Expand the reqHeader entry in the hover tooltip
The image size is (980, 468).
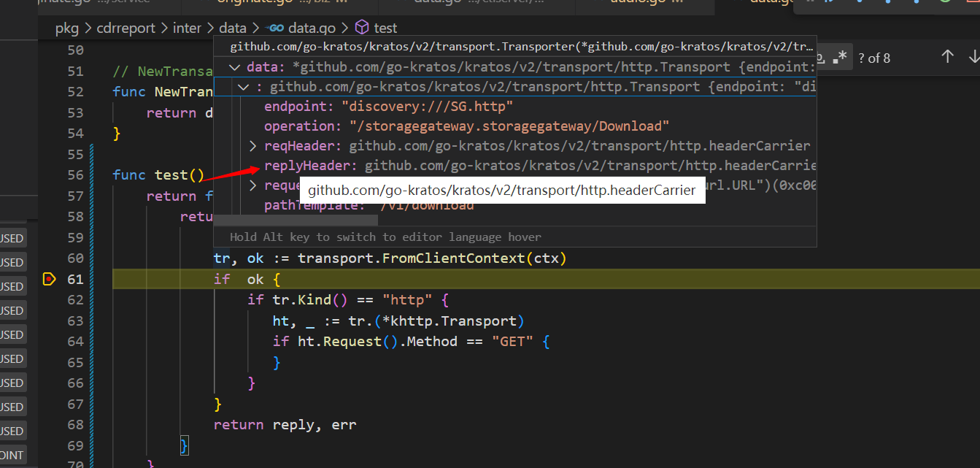(x=252, y=145)
